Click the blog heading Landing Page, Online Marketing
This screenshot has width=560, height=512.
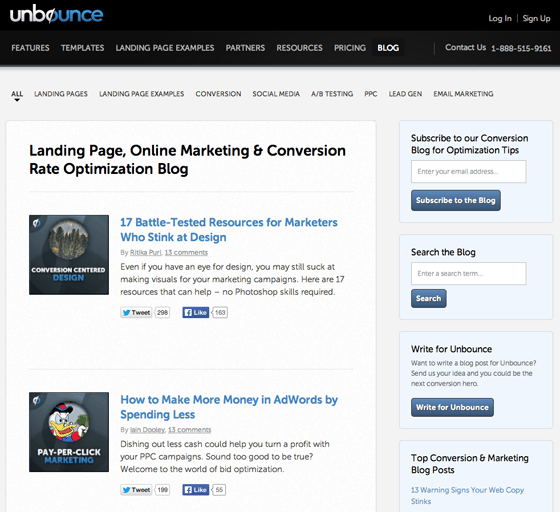click(187, 160)
